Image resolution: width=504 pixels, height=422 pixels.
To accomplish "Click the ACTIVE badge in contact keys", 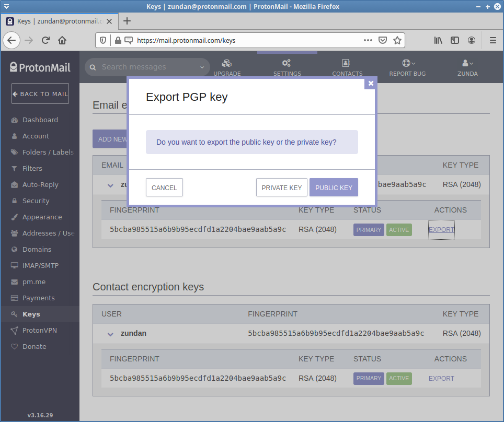I will 399,378.
